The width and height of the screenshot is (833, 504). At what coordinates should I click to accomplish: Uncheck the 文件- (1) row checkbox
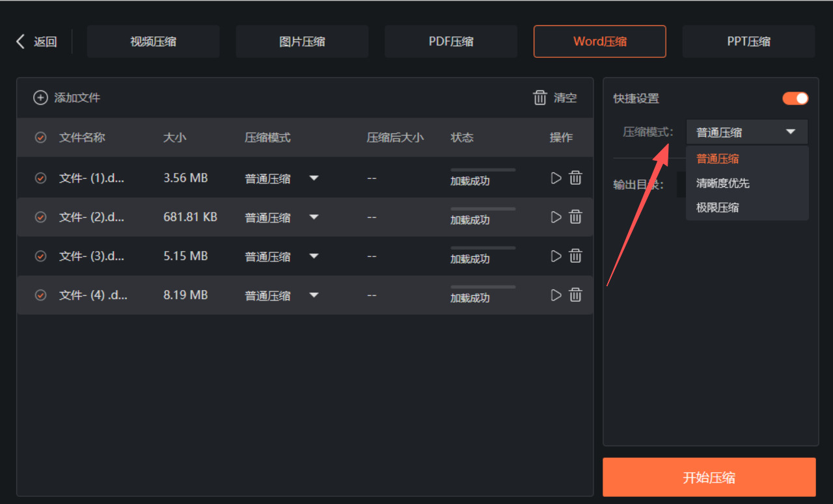(40, 178)
